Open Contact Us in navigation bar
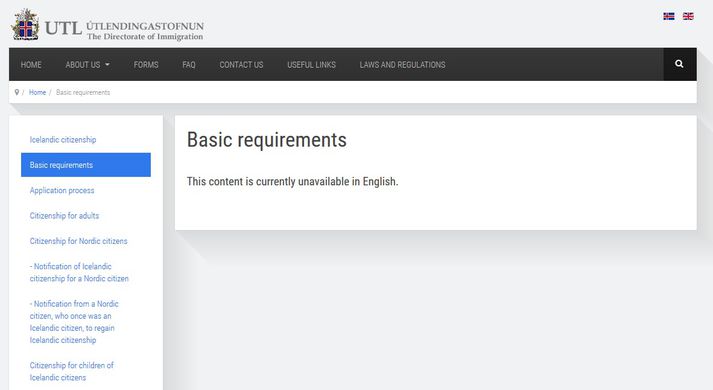Viewport: 713px width, 390px height. pos(241,65)
